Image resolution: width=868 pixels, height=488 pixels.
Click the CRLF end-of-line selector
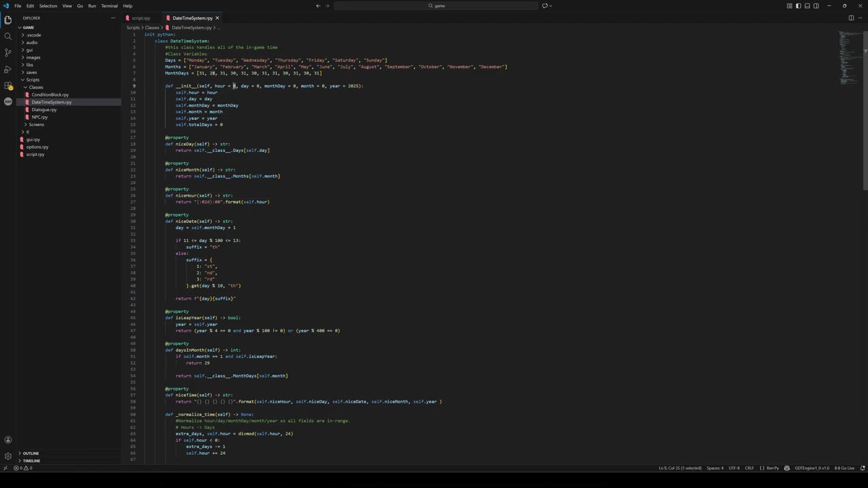pos(749,468)
